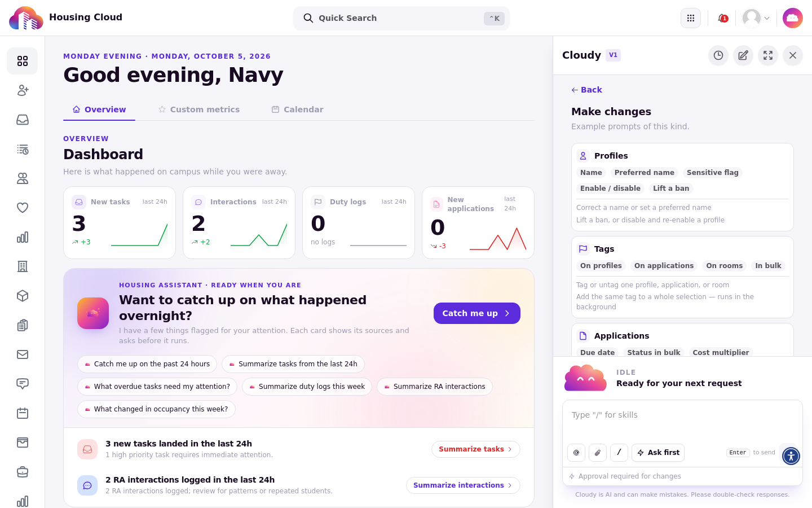812x508 pixels.
Task: Open the briefcase icon in sidebar
Action: [23, 472]
